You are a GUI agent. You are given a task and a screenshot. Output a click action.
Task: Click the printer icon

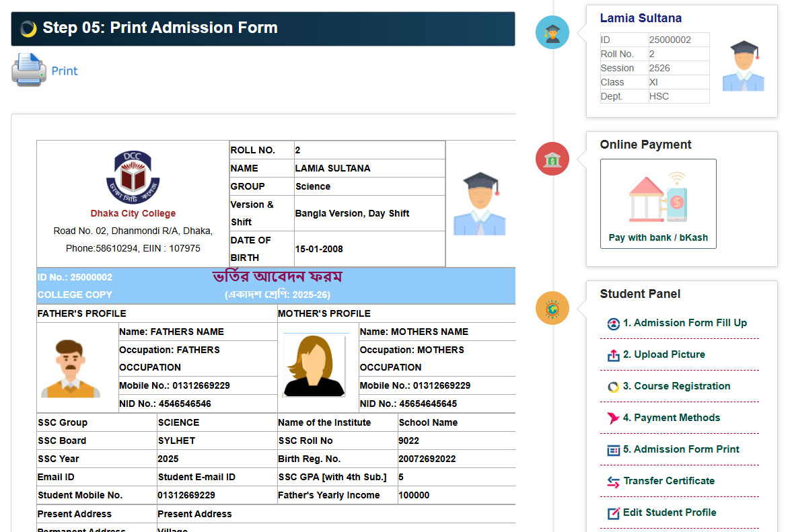point(28,70)
